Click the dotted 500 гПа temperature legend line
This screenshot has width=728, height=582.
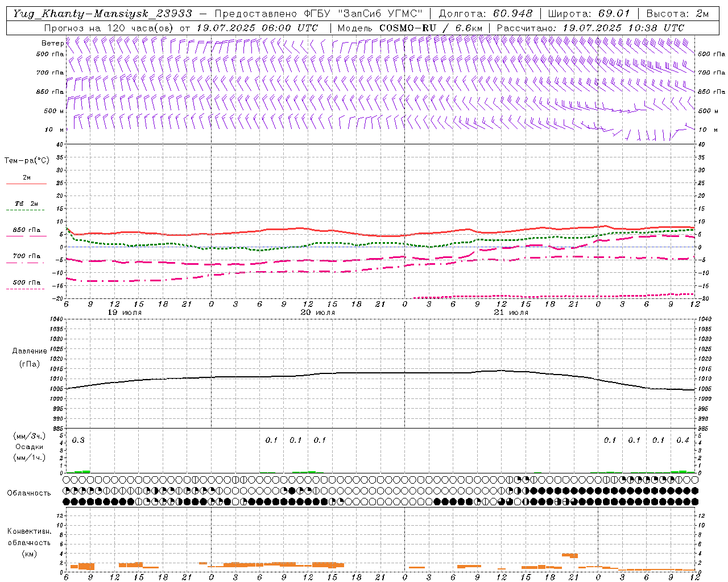25,289
